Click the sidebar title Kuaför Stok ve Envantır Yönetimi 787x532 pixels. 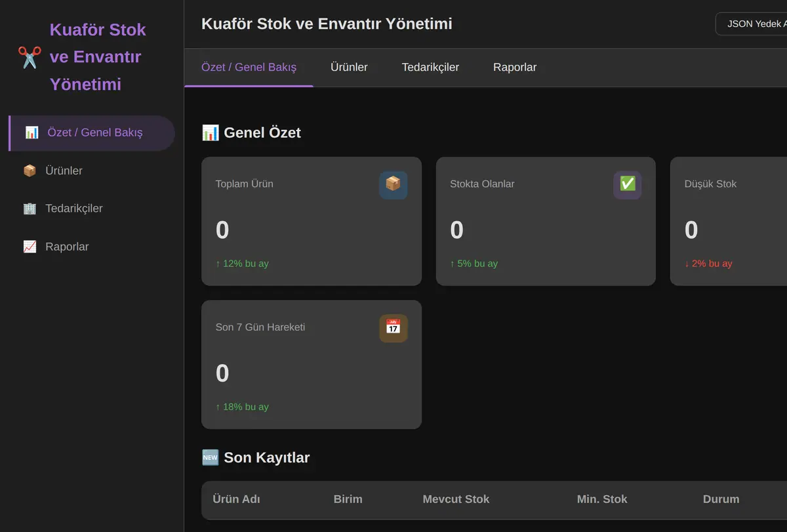tap(98, 57)
